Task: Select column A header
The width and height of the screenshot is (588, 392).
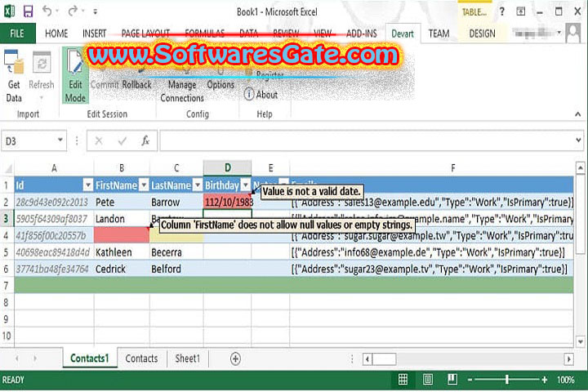Action: coord(54,167)
